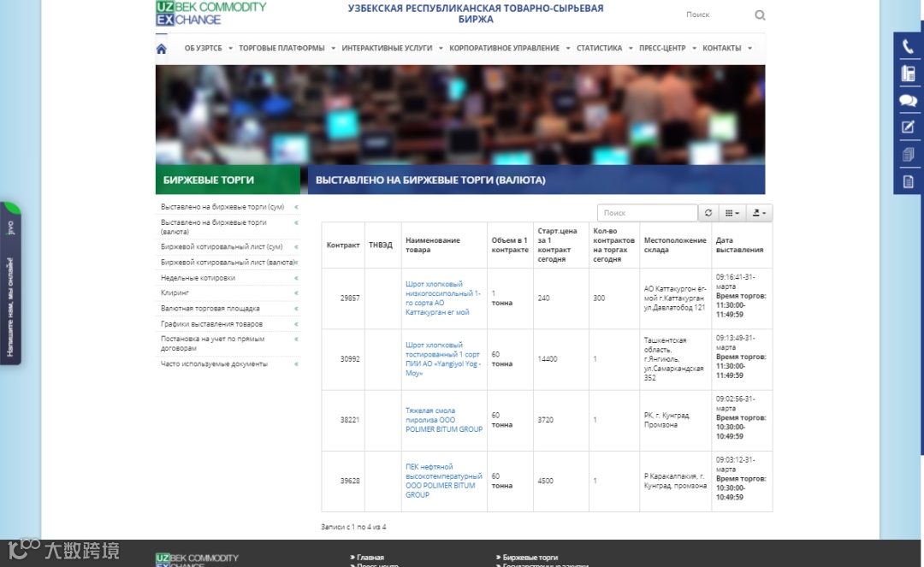924x567 pixels.
Task: Open the fax icon in right sidebar
Action: tap(908, 74)
